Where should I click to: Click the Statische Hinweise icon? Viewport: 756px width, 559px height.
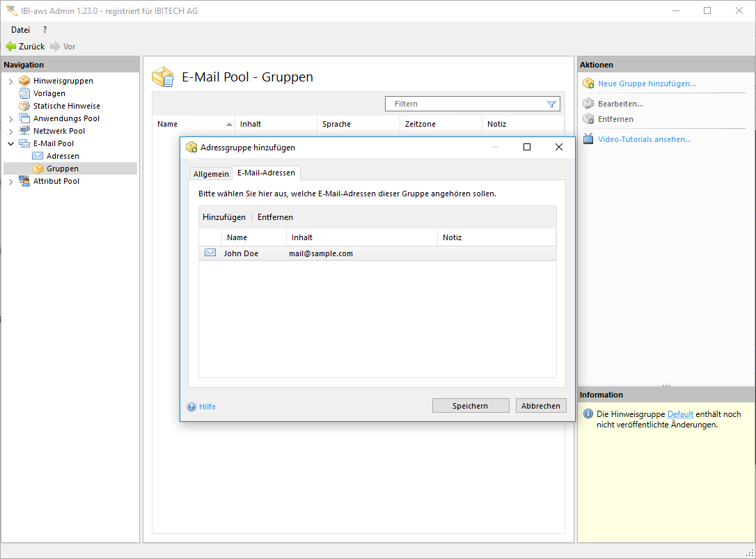point(24,106)
